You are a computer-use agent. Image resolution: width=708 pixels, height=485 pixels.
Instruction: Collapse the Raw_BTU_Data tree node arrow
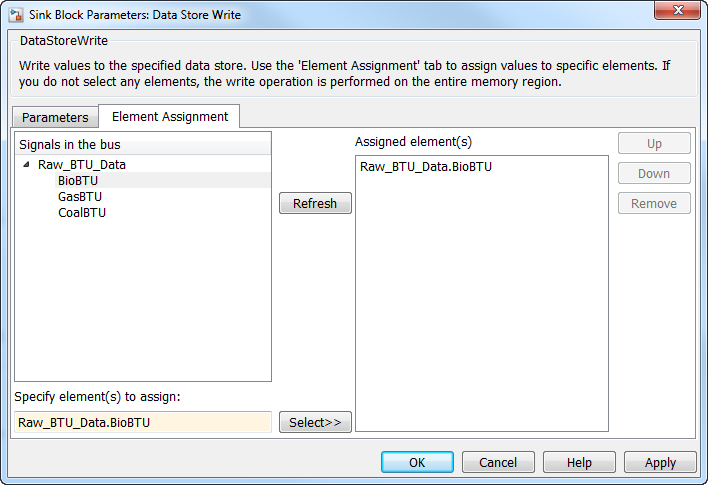26,165
